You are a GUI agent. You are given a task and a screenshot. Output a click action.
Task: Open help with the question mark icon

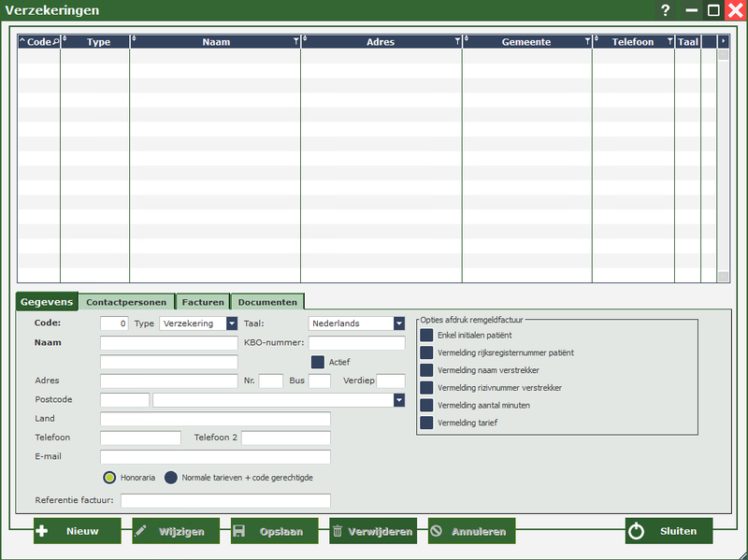[x=666, y=10]
